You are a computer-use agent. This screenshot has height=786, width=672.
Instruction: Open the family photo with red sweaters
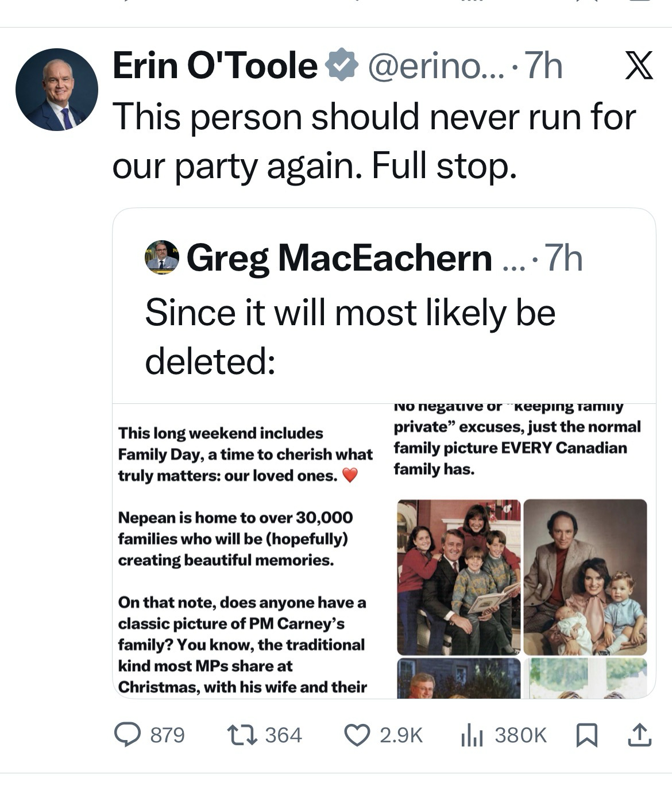coord(459,577)
